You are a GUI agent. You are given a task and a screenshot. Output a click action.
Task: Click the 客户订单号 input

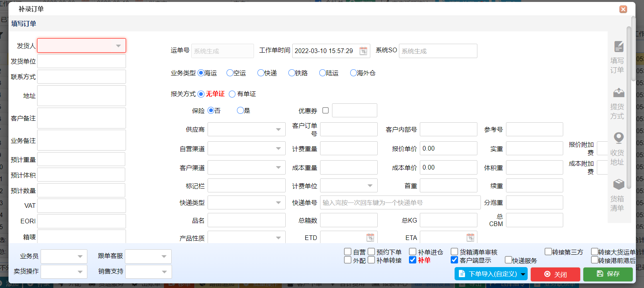pyautogui.click(x=349, y=129)
